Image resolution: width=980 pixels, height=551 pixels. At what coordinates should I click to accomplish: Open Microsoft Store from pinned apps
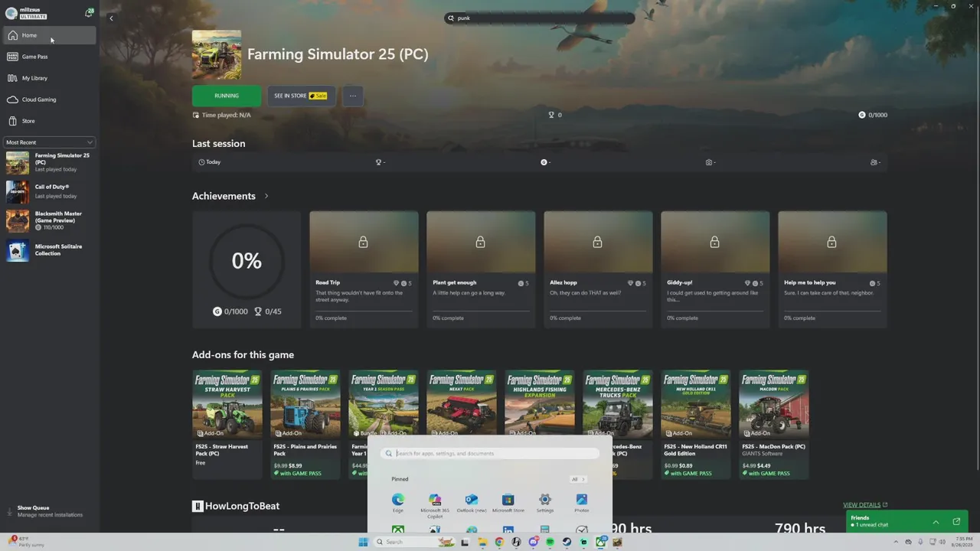coord(508,503)
